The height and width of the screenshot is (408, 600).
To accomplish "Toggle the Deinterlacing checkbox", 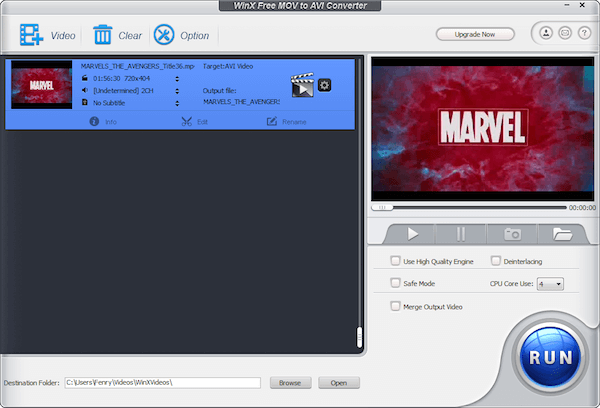I will [x=495, y=261].
